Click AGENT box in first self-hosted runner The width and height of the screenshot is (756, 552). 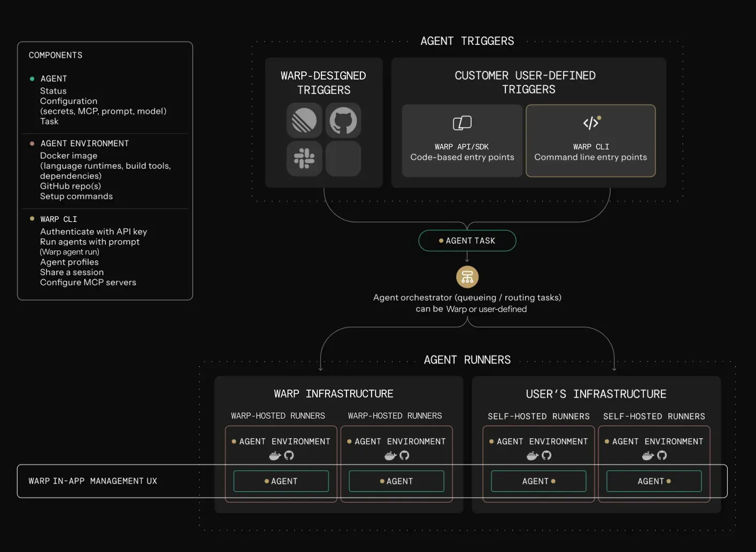pos(539,481)
